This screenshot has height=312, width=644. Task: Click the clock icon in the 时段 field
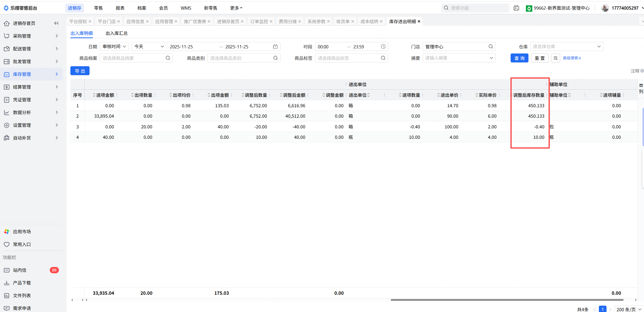(x=383, y=47)
